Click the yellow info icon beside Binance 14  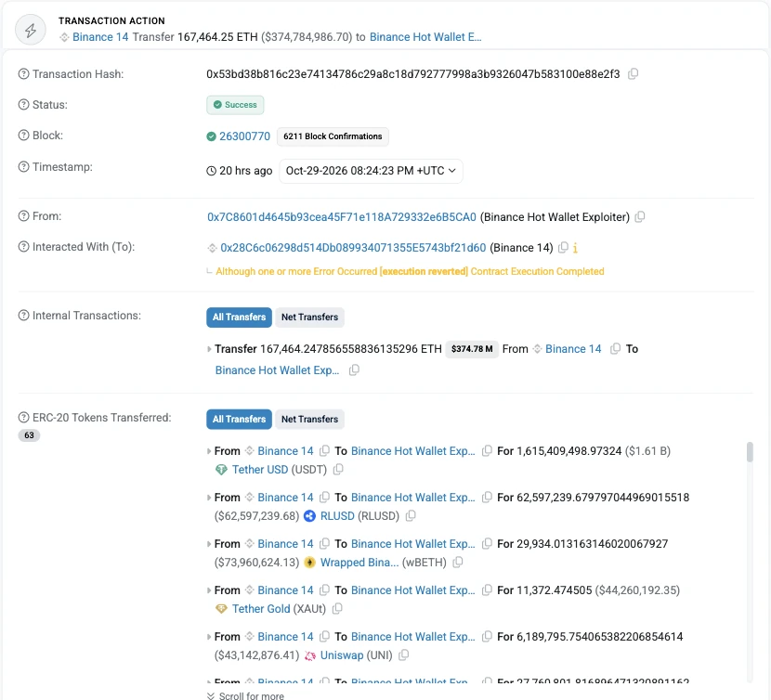(575, 248)
